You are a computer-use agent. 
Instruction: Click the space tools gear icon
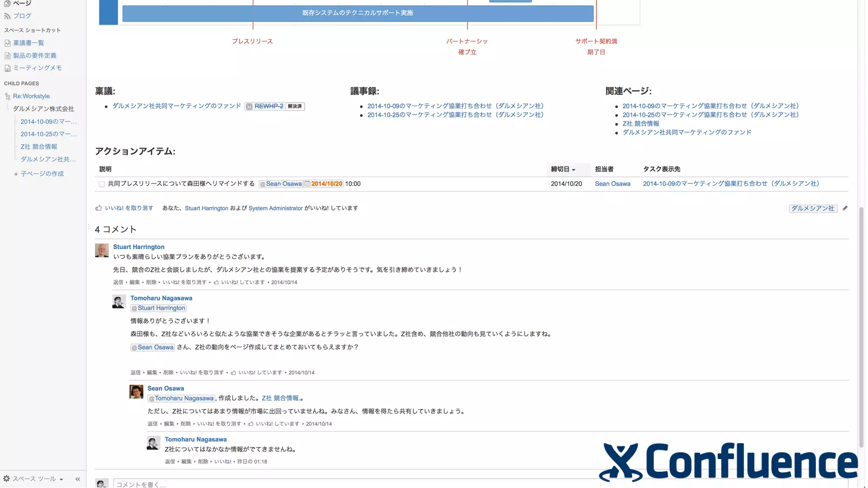click(x=6, y=479)
